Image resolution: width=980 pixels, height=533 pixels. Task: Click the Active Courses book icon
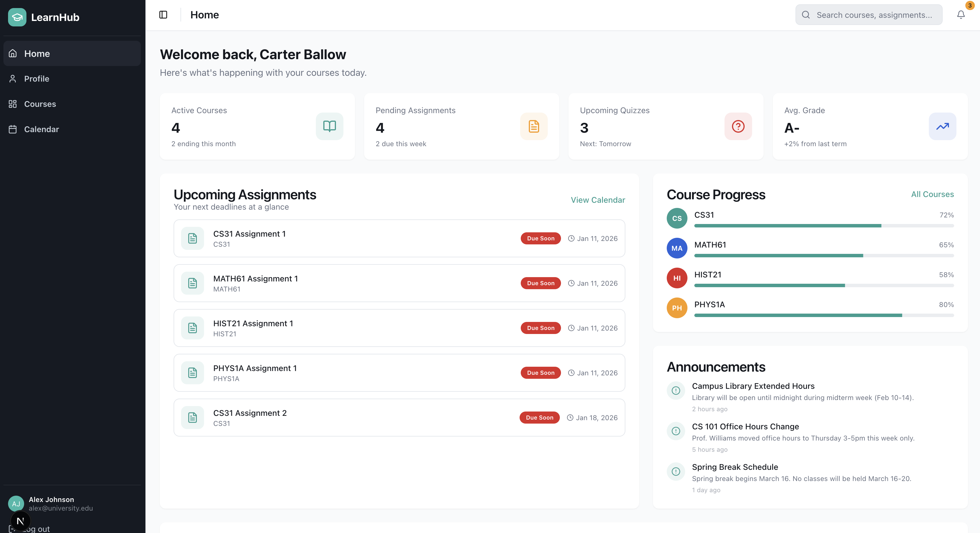tap(329, 126)
